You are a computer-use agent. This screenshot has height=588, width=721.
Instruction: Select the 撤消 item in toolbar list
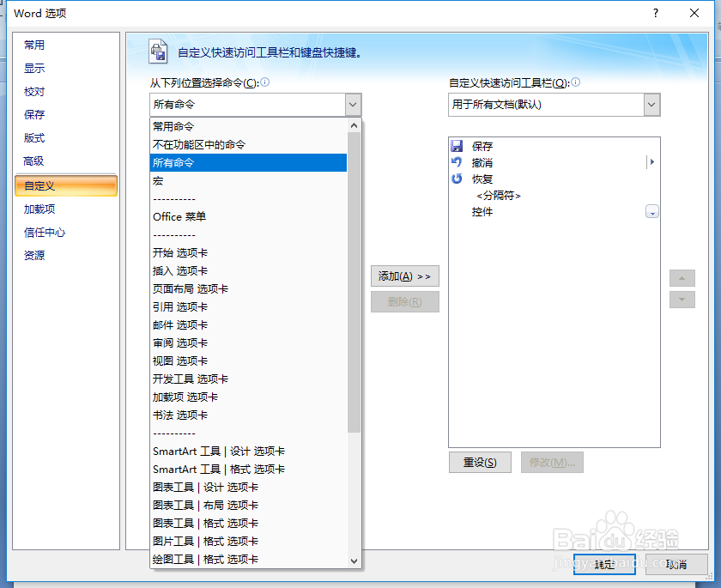point(554,162)
